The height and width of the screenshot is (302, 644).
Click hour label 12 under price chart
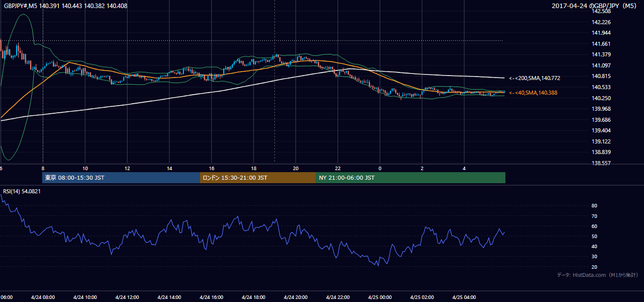click(x=127, y=169)
